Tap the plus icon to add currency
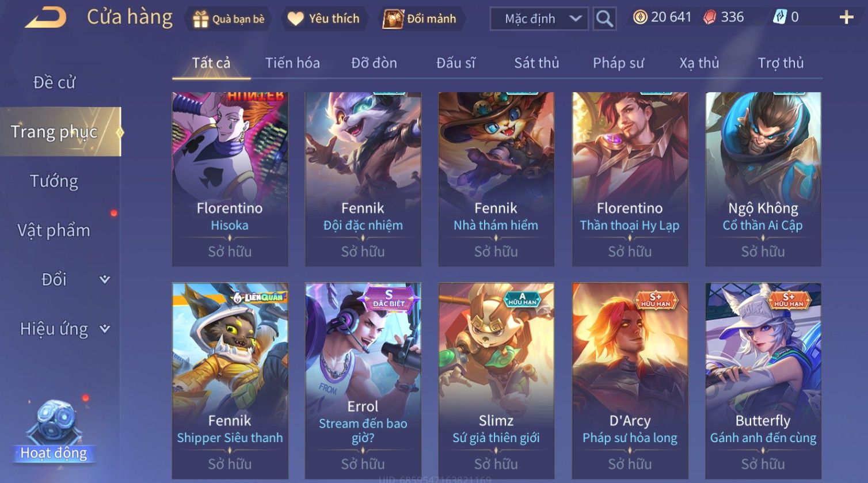The width and height of the screenshot is (868, 483). point(846,18)
